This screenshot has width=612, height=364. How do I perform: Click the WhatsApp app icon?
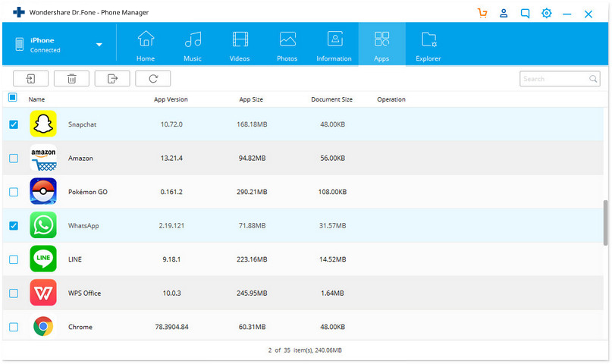[43, 225]
